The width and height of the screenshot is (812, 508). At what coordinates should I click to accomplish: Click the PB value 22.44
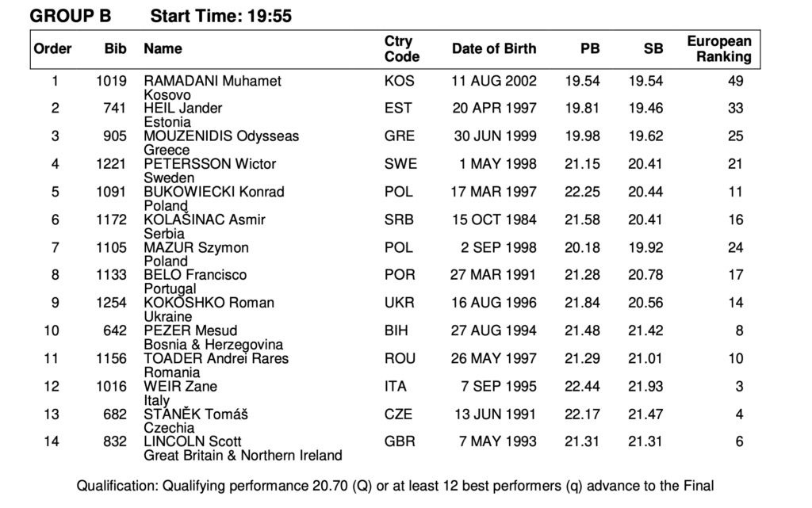click(582, 387)
